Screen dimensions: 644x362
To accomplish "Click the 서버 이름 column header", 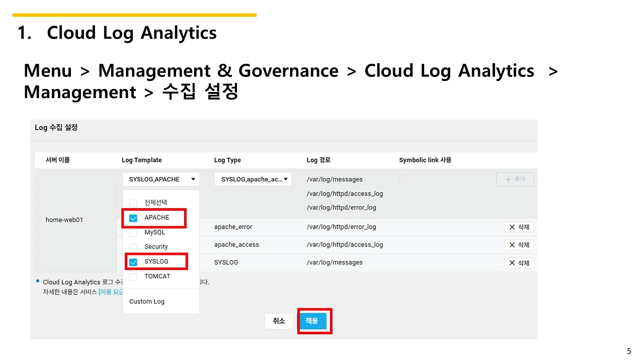I will point(58,160).
